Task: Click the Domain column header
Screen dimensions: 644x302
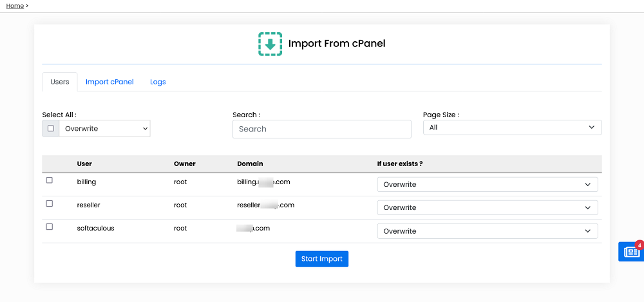Action: pos(250,164)
